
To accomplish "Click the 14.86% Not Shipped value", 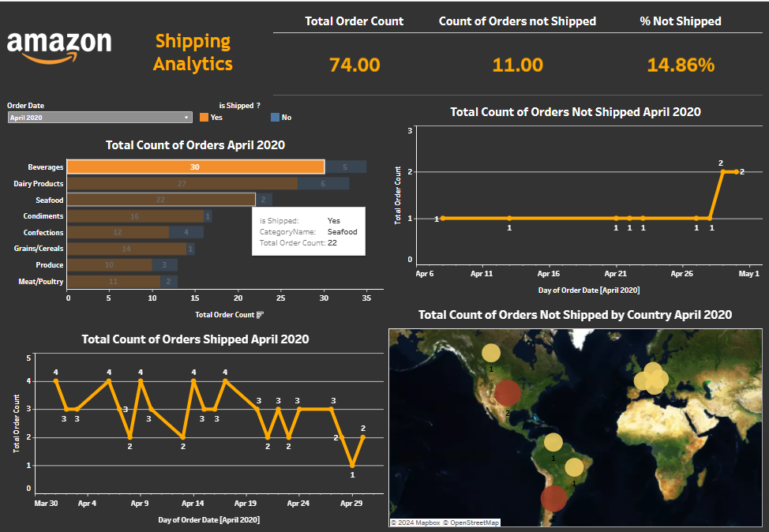I will coord(681,65).
